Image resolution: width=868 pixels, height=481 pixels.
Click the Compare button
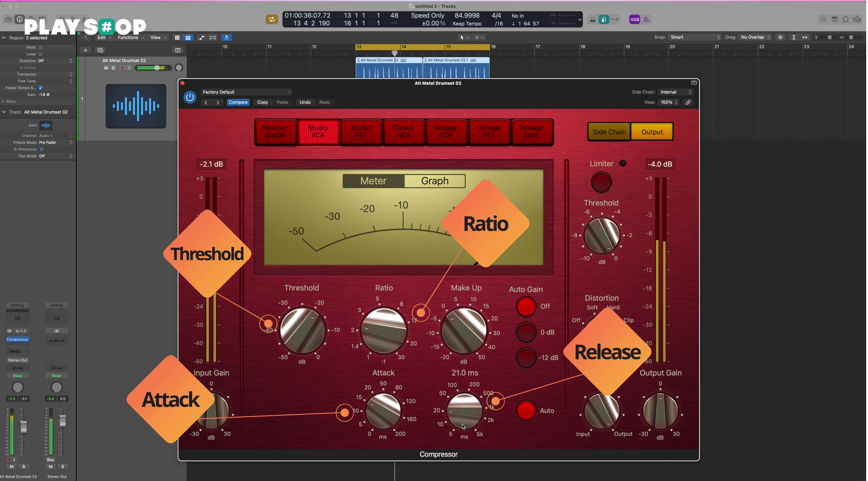238,103
